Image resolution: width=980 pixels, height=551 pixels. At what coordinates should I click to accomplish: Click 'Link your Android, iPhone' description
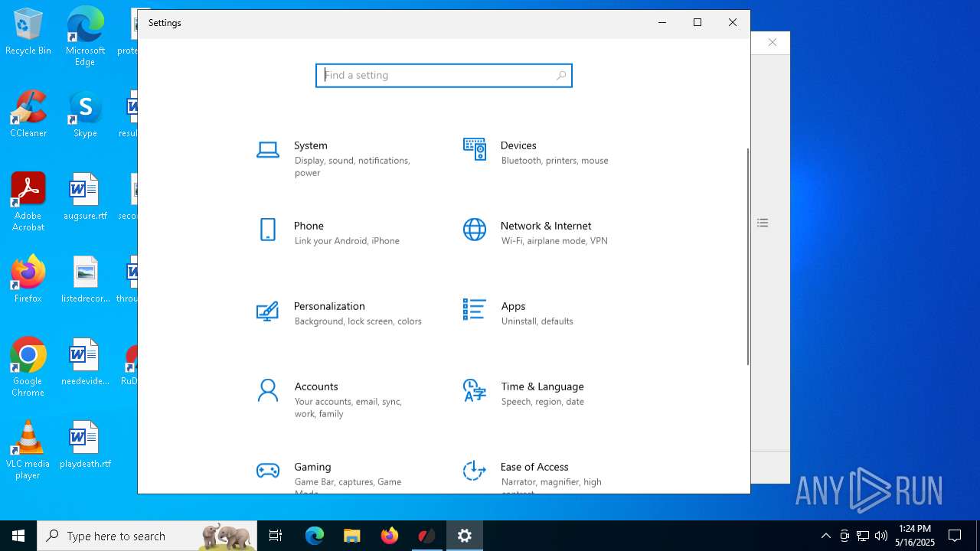click(x=347, y=241)
